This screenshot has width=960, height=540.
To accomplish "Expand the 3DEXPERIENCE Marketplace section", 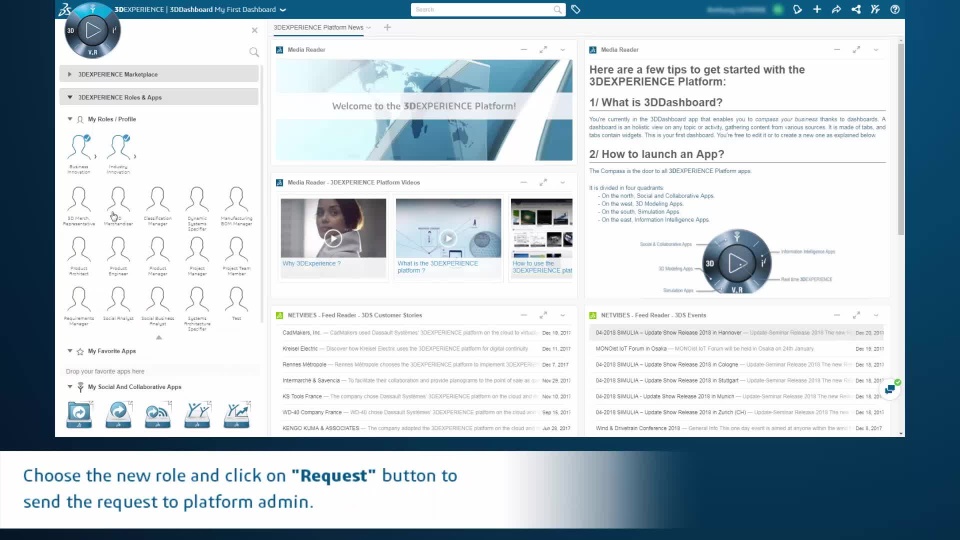I will (159, 74).
